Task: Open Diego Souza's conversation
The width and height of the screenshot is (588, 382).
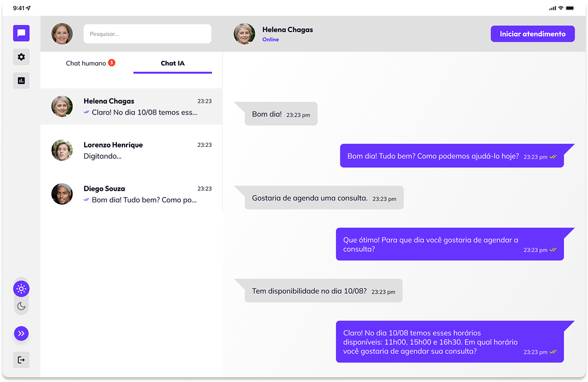Action: [x=131, y=194]
